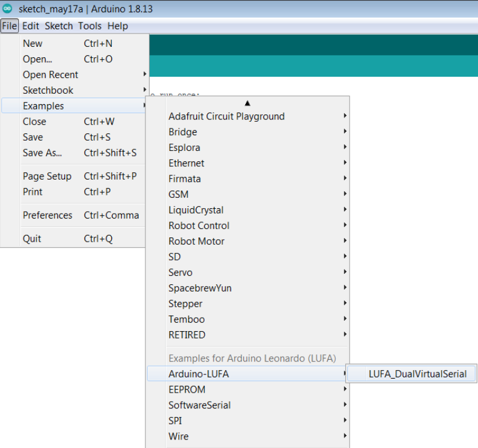Viewport: 478px width, 448px height.
Task: Choose Quit from the File menu
Action: [74, 239]
